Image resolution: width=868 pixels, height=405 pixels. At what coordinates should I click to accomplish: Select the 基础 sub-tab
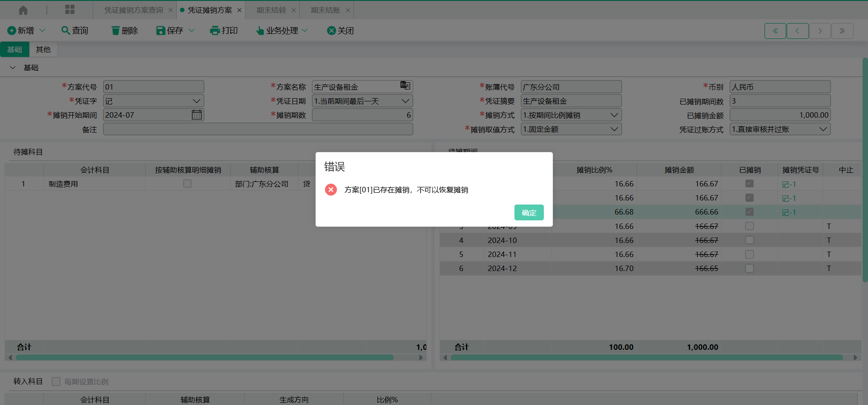[x=14, y=49]
